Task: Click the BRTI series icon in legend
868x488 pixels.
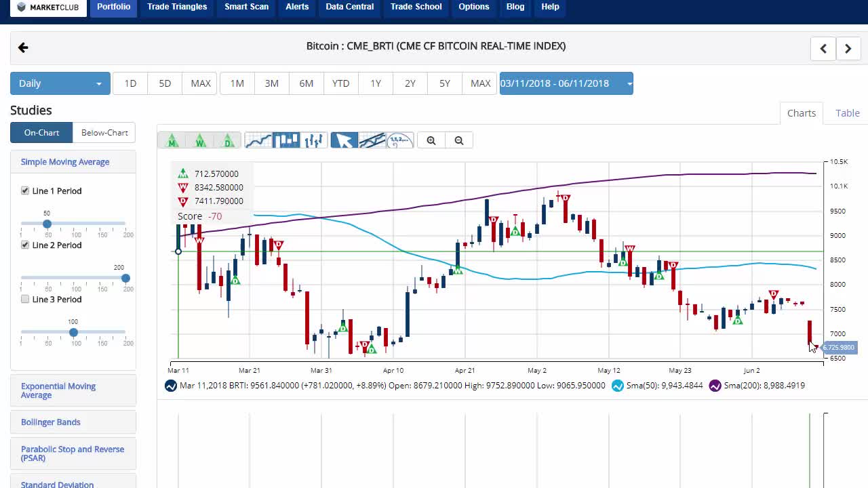Action: point(171,386)
